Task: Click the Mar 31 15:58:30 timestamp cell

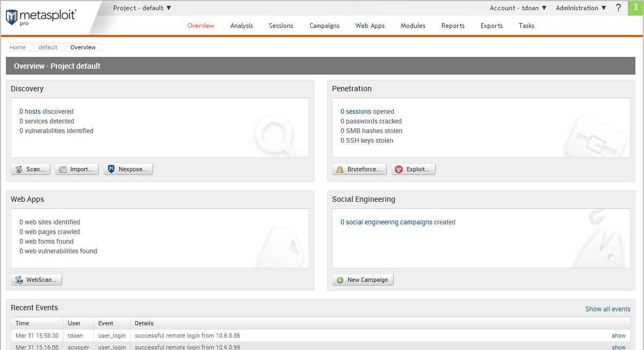Action: [37, 336]
